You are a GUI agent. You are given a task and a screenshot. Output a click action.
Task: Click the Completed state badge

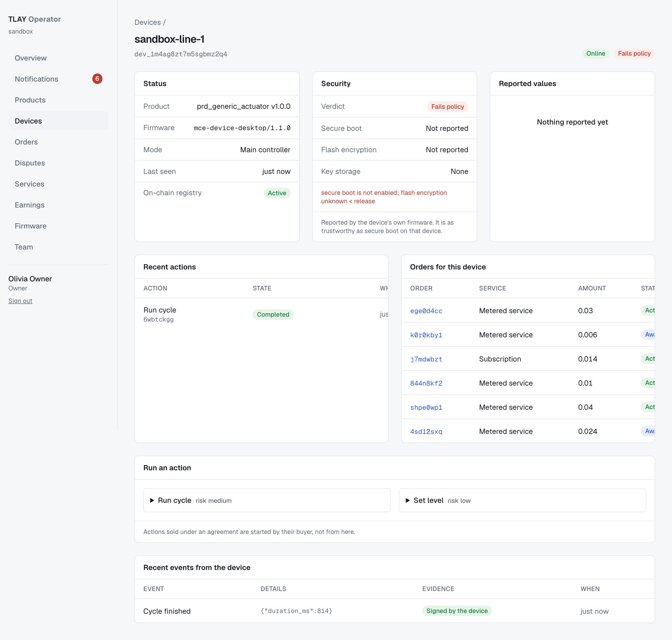[x=273, y=315]
